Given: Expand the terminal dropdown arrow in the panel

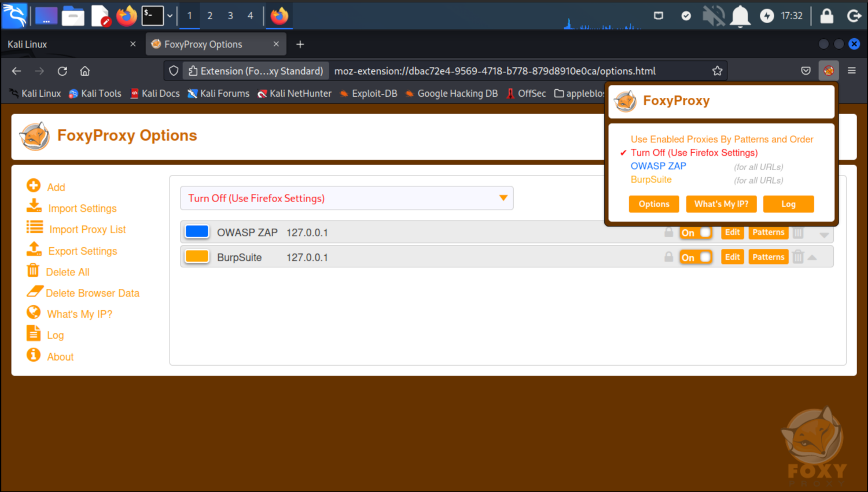Looking at the screenshot, I should pyautogui.click(x=170, y=16).
